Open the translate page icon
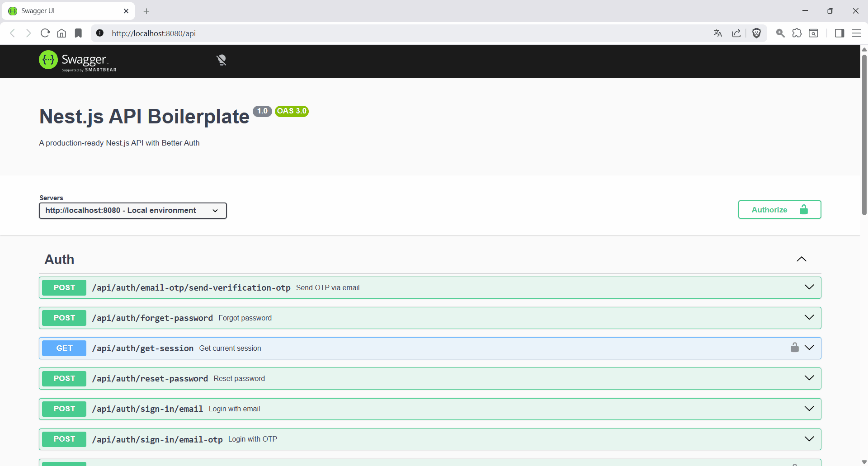868x466 pixels. pos(718,33)
